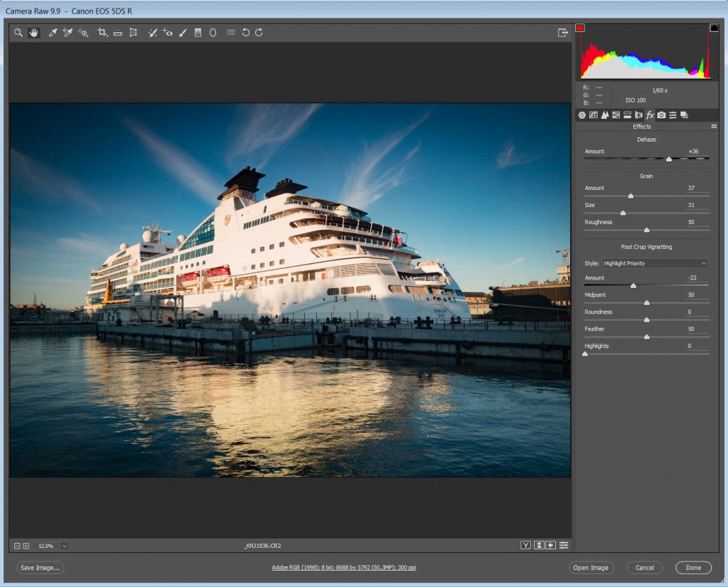
Task: Toggle full screen mode icon
Action: tap(562, 33)
